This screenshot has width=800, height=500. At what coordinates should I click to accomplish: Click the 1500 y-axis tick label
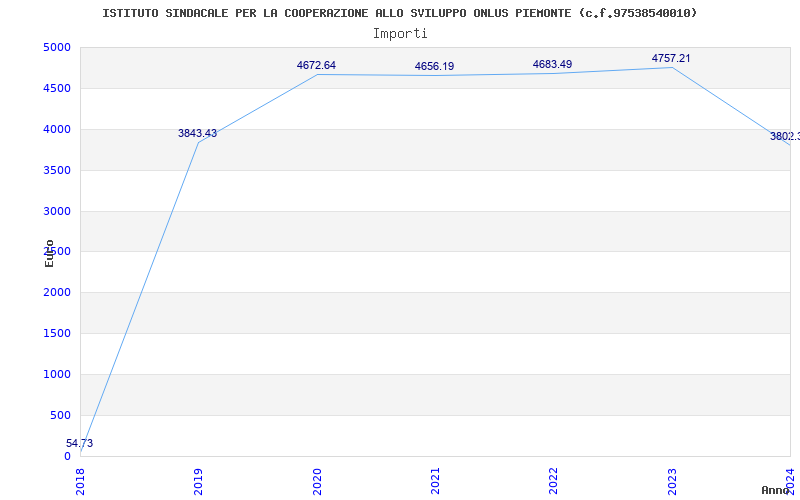(57, 334)
